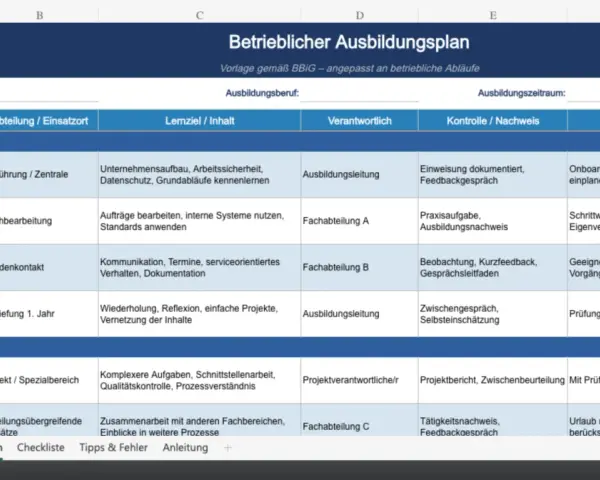
Task: Click 'Ausbildungsleitung' in the Unternehmensaufbau row
Action: tap(359, 175)
